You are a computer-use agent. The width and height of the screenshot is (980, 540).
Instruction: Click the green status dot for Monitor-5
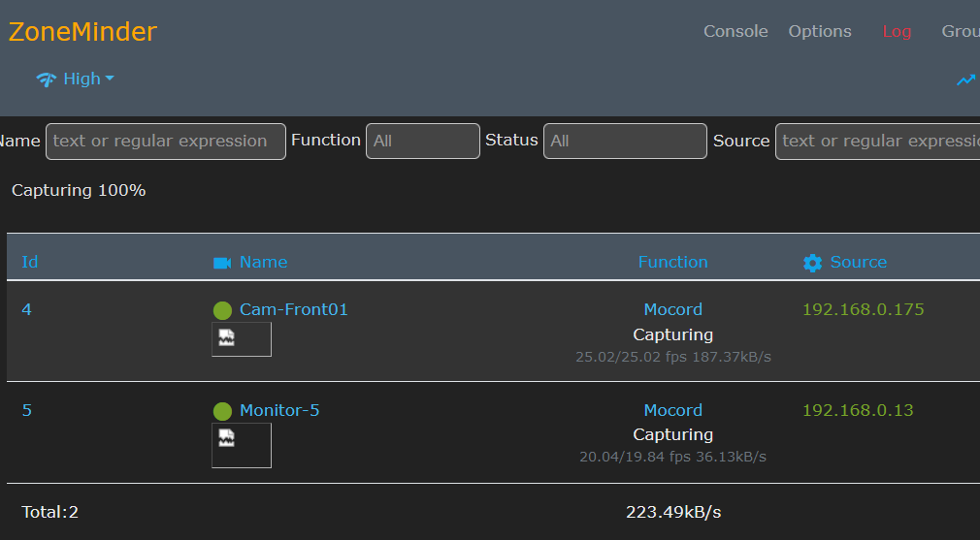(x=222, y=411)
